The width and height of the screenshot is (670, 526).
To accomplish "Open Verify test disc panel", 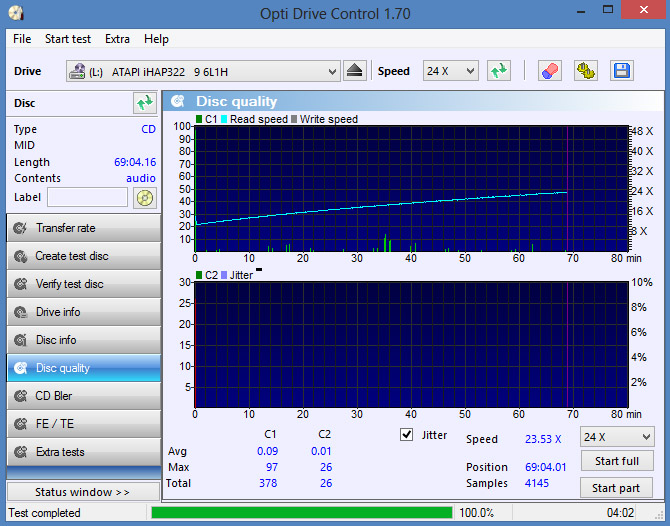I will pyautogui.click(x=84, y=284).
